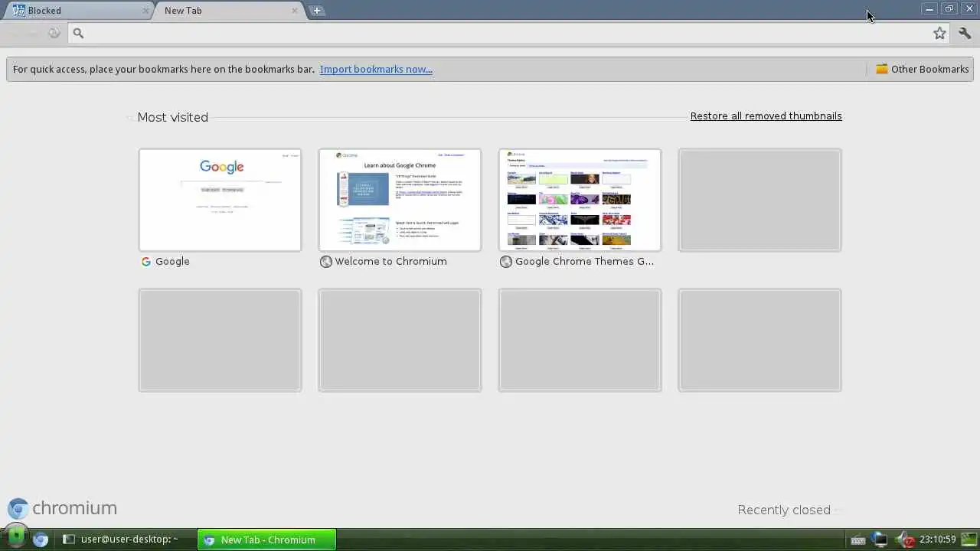The image size is (980, 551).
Task: Bookmark this page with star icon
Action: (939, 33)
